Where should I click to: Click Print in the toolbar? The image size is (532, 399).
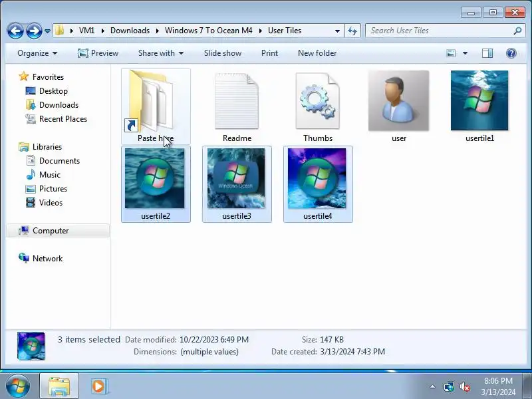coord(269,53)
